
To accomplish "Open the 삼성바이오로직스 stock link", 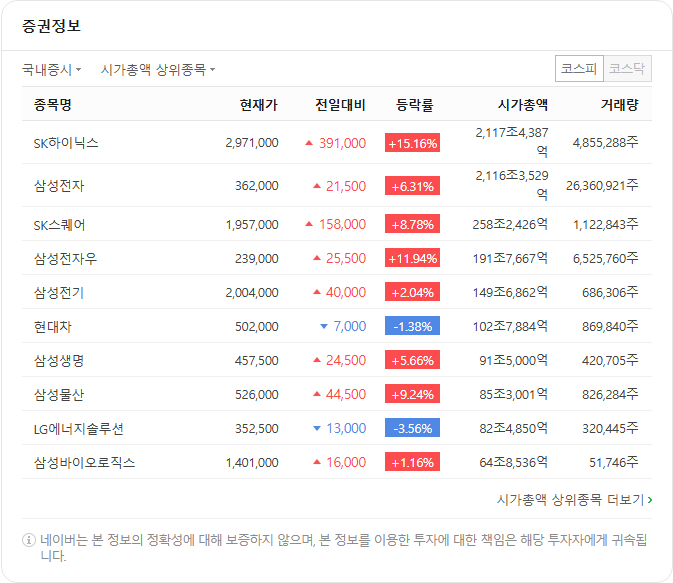I will tap(85, 463).
